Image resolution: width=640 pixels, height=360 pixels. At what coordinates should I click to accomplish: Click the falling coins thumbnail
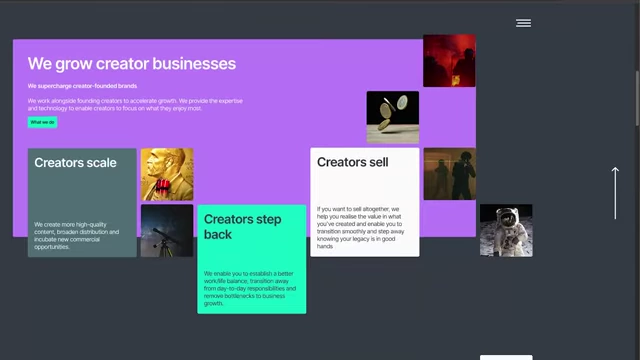click(x=393, y=117)
